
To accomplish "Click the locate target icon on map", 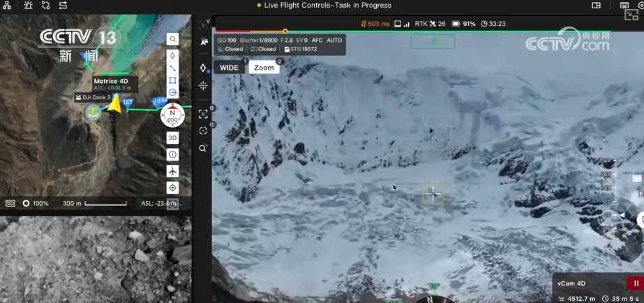I will (x=172, y=188).
